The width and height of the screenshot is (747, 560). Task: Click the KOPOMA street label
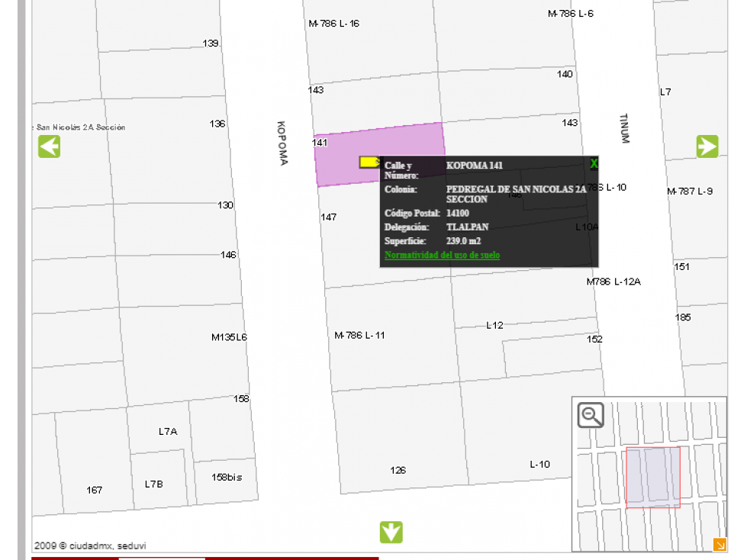pos(282,143)
